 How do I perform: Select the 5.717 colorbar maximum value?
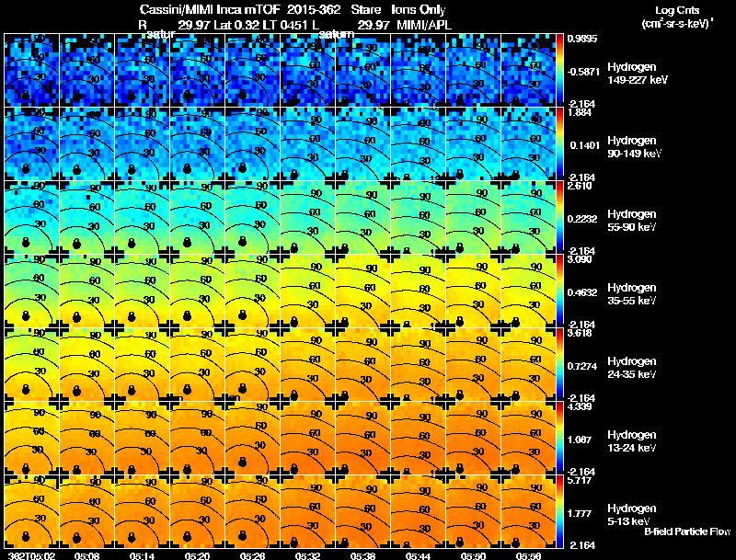click(x=580, y=481)
